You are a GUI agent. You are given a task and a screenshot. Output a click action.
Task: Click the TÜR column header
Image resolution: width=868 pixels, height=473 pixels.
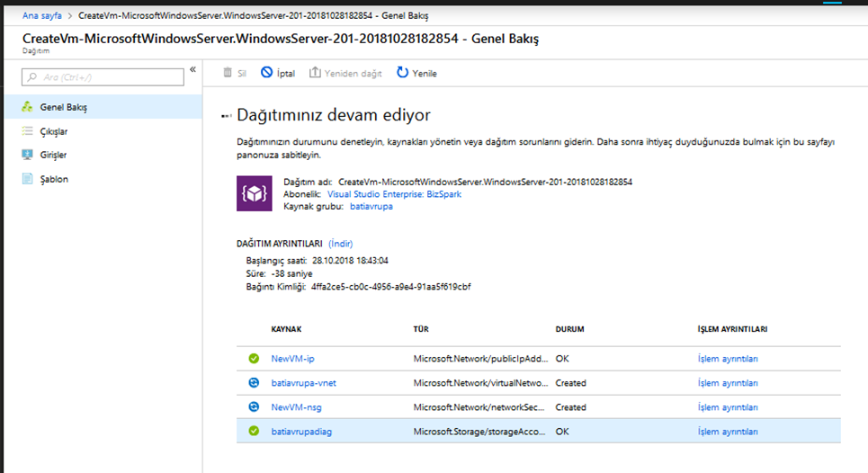click(421, 329)
